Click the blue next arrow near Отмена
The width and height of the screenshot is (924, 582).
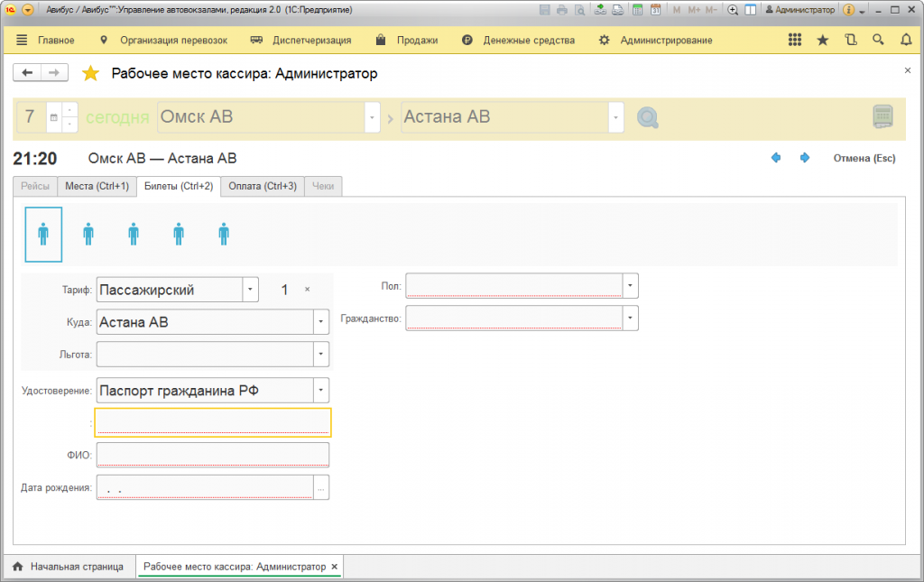[x=805, y=158]
